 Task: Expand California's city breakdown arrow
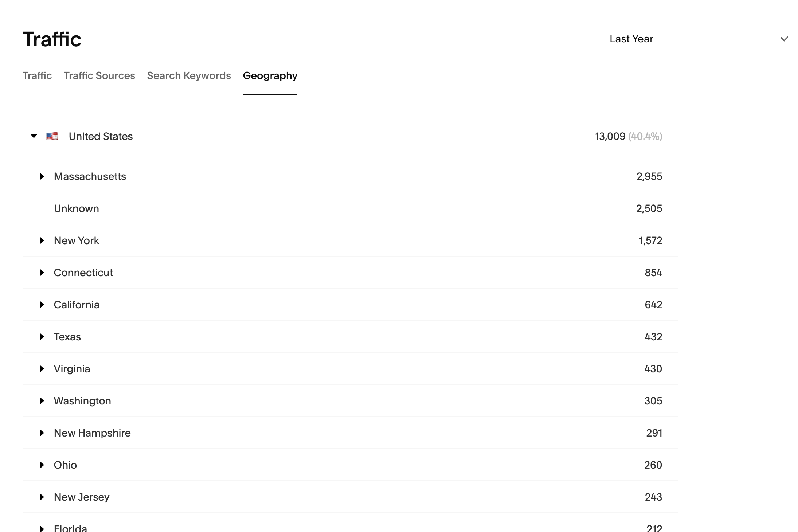(42, 305)
